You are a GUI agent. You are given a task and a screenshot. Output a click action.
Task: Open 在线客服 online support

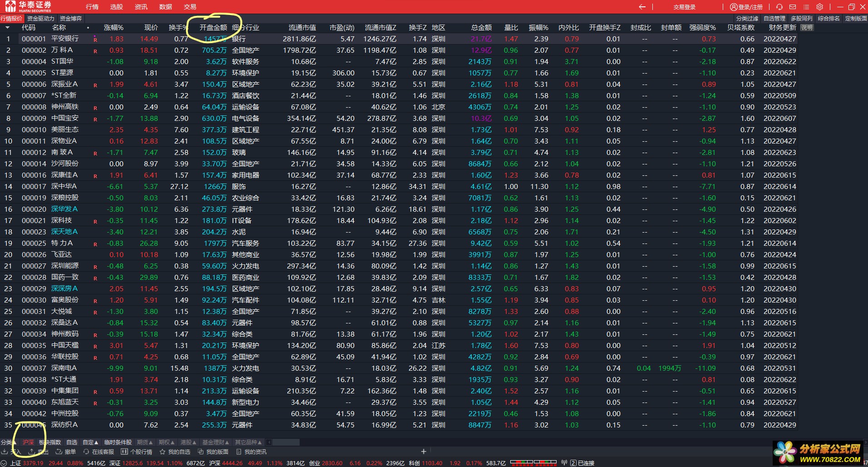[99, 452]
